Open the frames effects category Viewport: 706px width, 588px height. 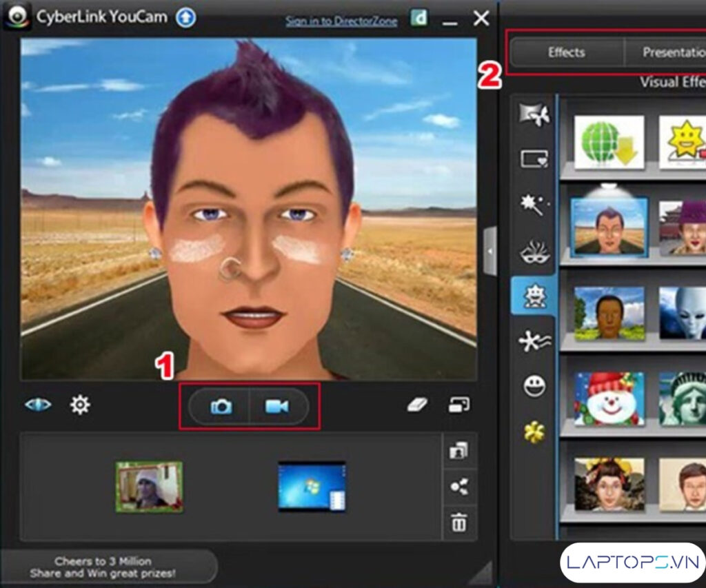534,159
